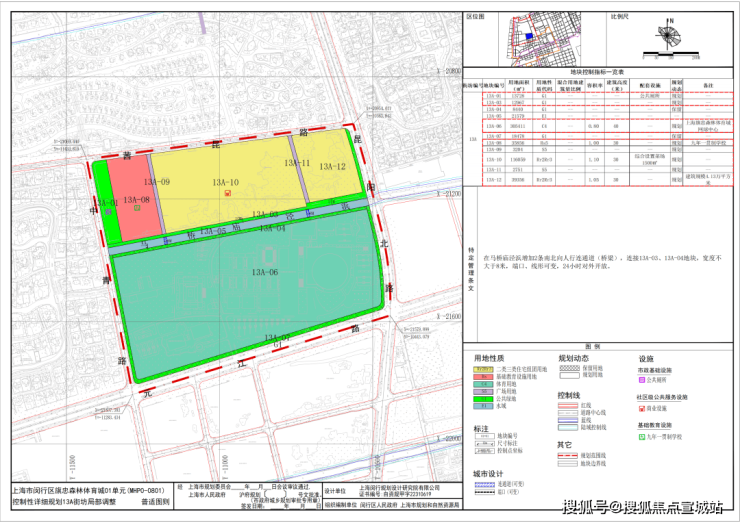This screenshot has height=523, width=740.
Task: Click the purple 广场用地 swatch in the legend
Action: coord(484,391)
